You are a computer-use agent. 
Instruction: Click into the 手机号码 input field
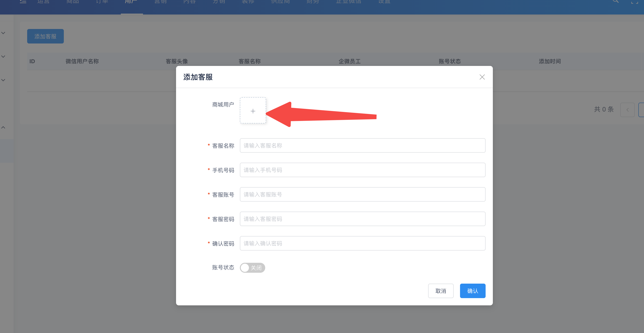coord(362,170)
